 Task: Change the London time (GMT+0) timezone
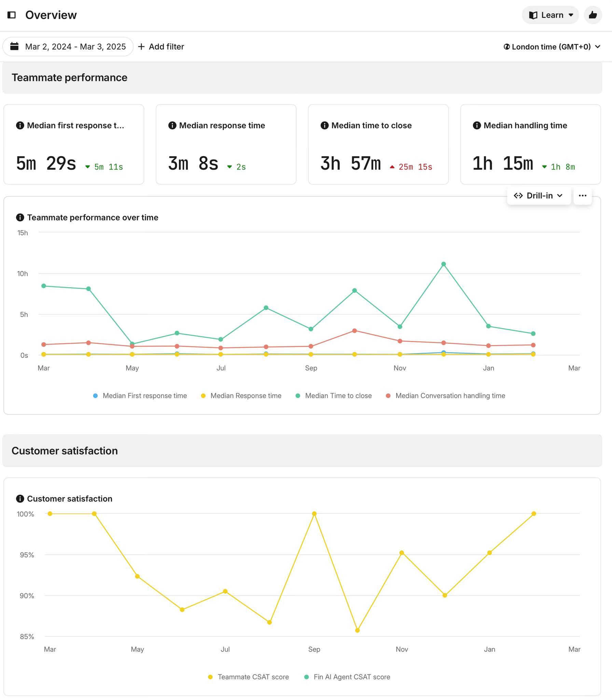click(552, 47)
